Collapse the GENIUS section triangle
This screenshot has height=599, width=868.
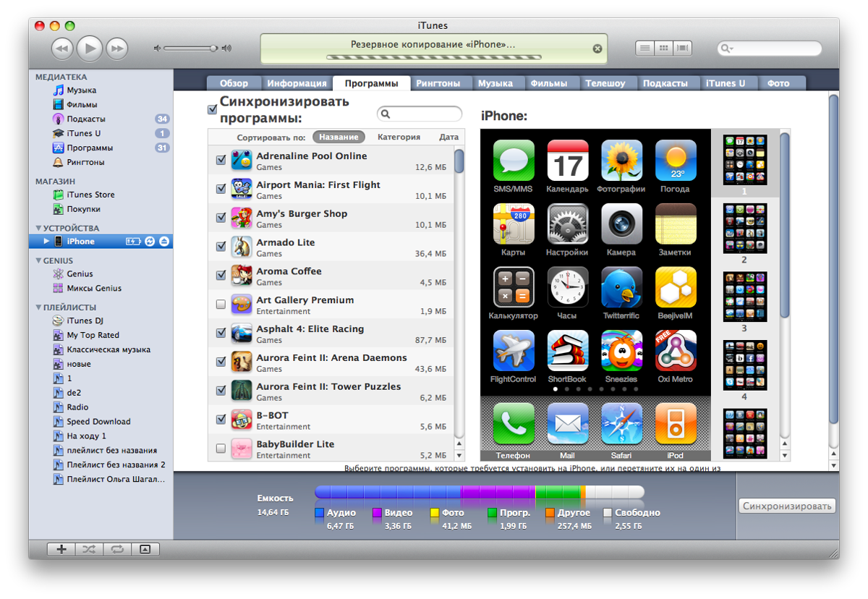point(38,260)
